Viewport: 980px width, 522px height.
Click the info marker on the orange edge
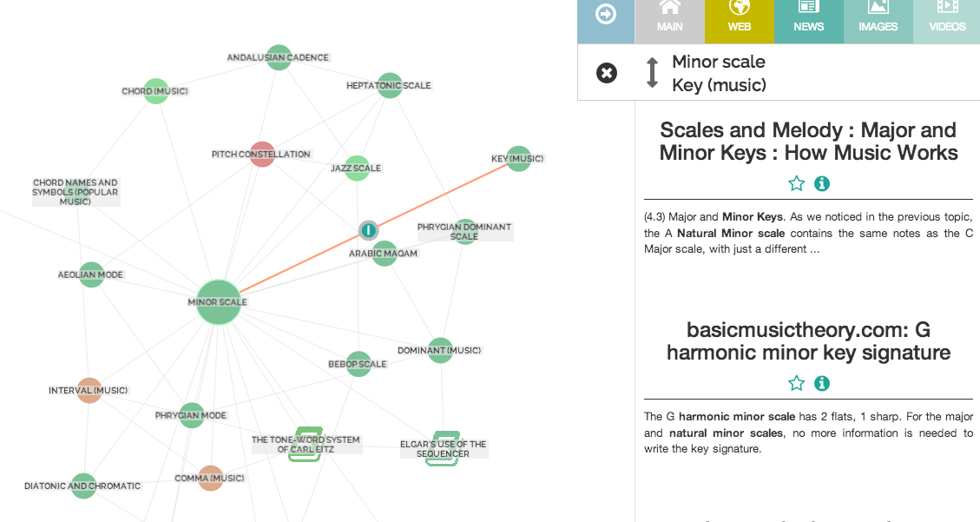click(368, 230)
